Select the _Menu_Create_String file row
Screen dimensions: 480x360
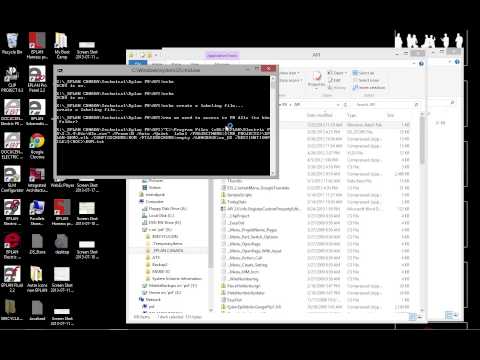[x=315, y=265]
